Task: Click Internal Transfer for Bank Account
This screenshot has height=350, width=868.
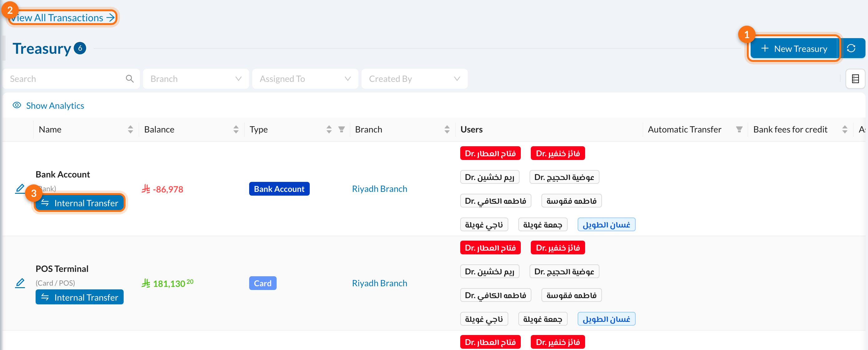Action: click(x=80, y=203)
